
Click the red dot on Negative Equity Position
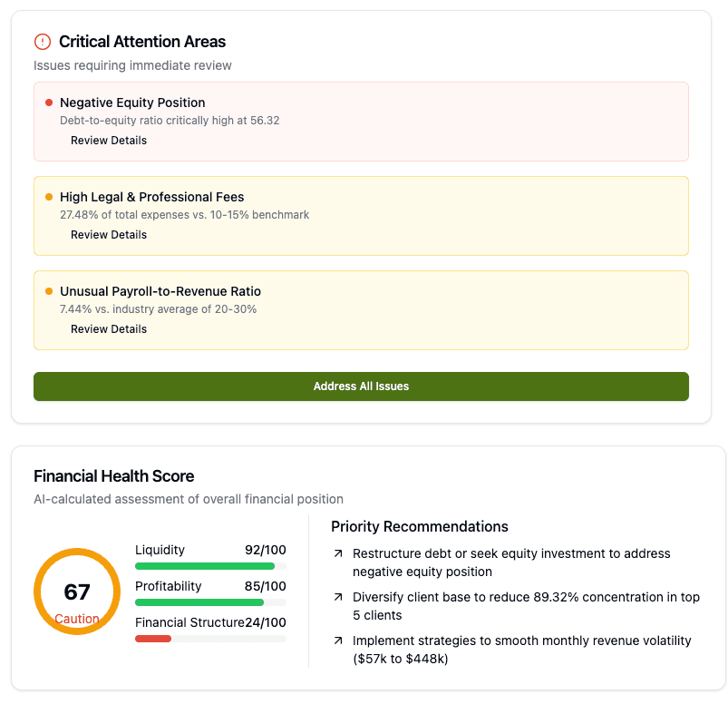point(48,102)
